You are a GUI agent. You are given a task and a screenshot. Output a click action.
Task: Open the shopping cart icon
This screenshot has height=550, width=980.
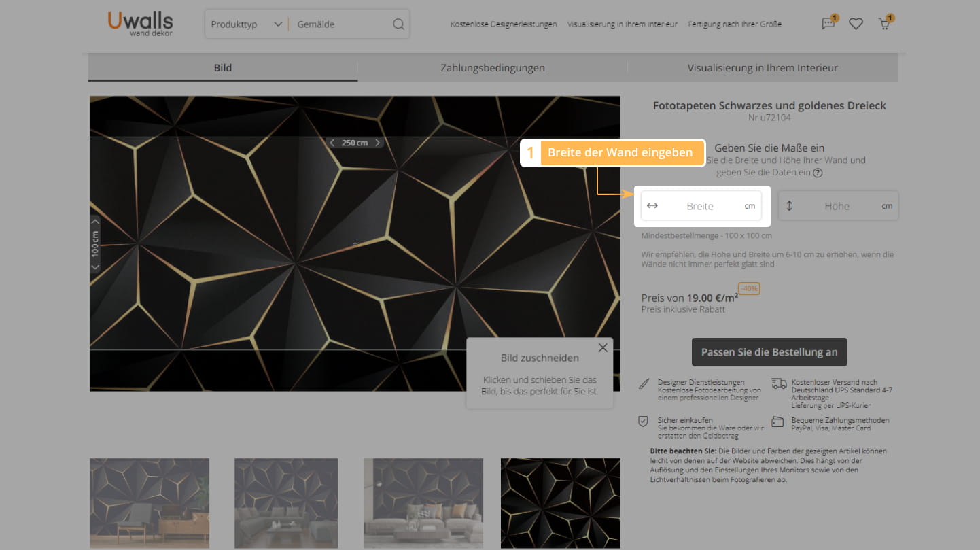pos(884,24)
